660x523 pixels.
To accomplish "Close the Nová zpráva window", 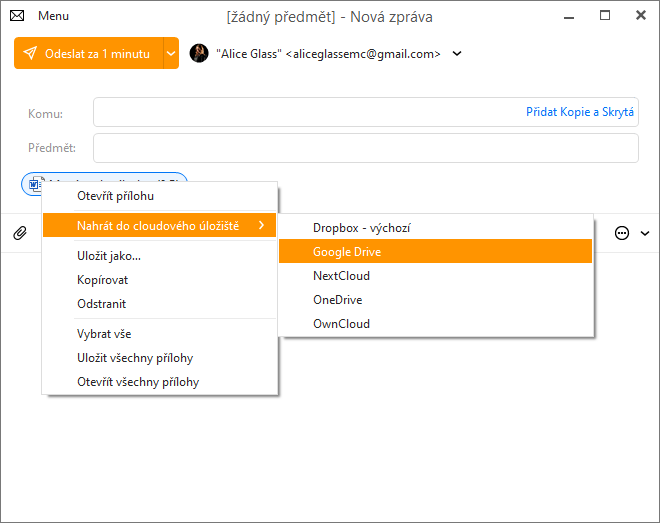I will click(641, 16).
